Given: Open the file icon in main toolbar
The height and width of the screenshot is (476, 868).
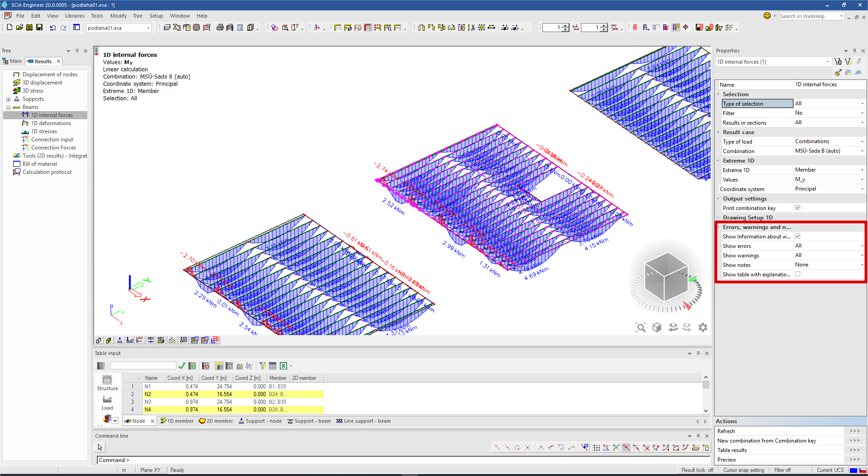Looking at the screenshot, I should [19, 28].
